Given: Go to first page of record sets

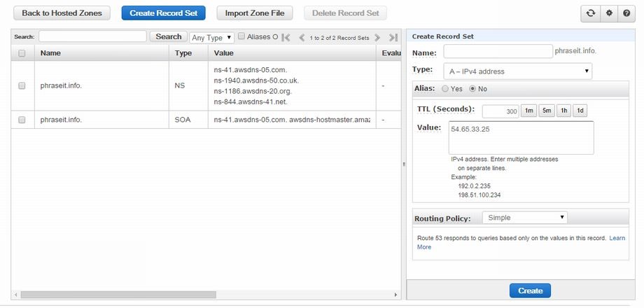Looking at the screenshot, I should (x=286, y=38).
